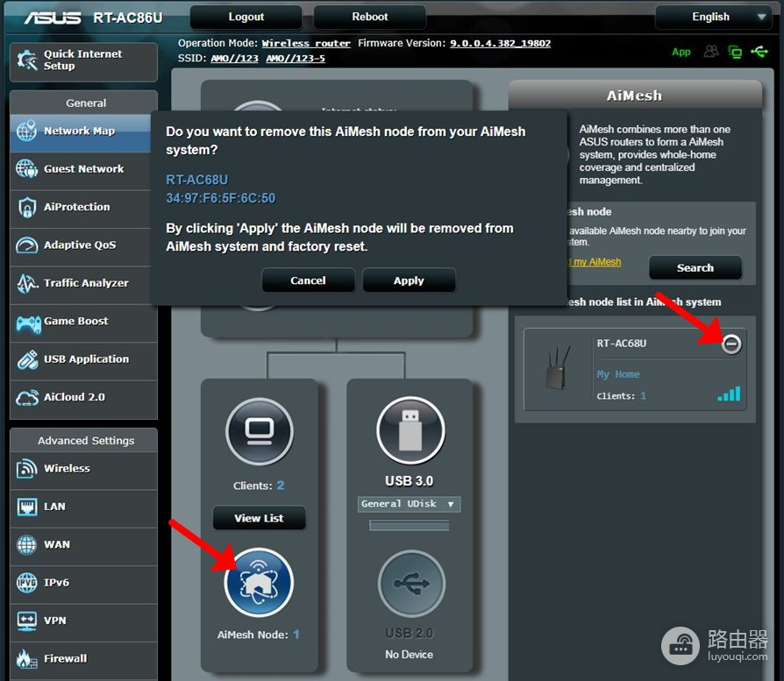The image size is (784, 681).
Task: Open firmware version 9.0.0.4.382_19802 link
Action: (500, 44)
